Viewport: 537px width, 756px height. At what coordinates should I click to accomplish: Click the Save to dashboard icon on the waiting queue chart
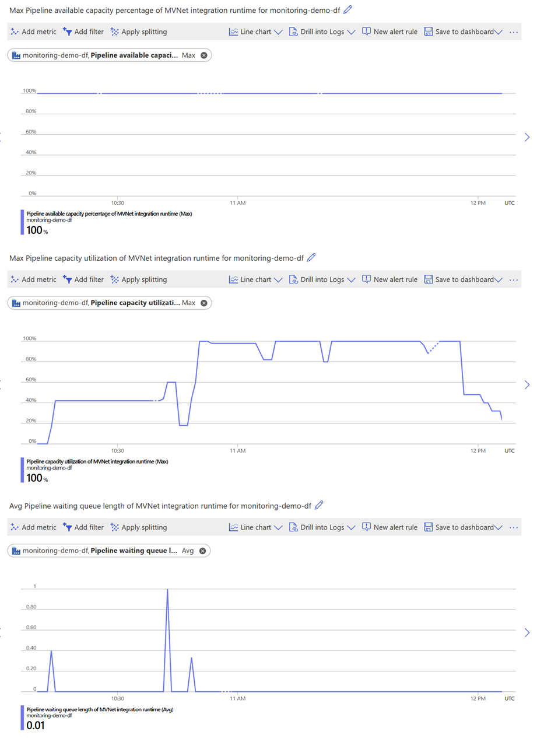(x=429, y=527)
